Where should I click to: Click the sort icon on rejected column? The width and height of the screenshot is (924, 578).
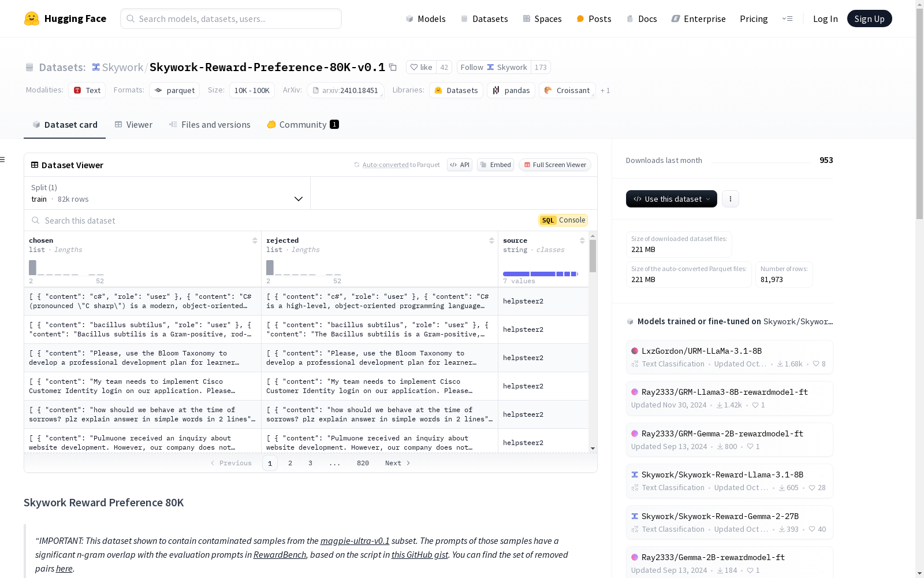click(491, 240)
